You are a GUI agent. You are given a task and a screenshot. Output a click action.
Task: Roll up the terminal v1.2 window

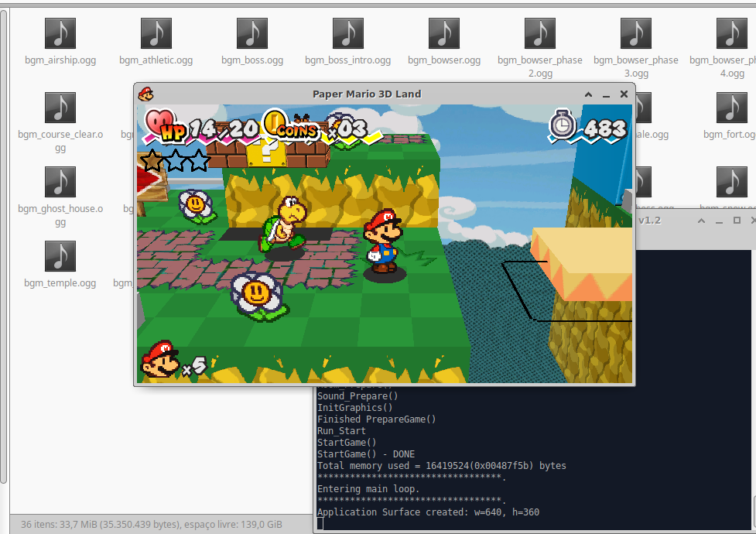(702, 221)
